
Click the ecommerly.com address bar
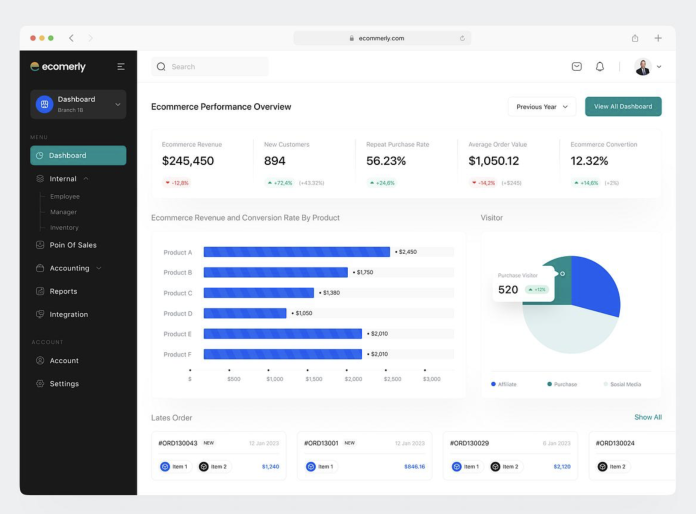click(x=382, y=38)
